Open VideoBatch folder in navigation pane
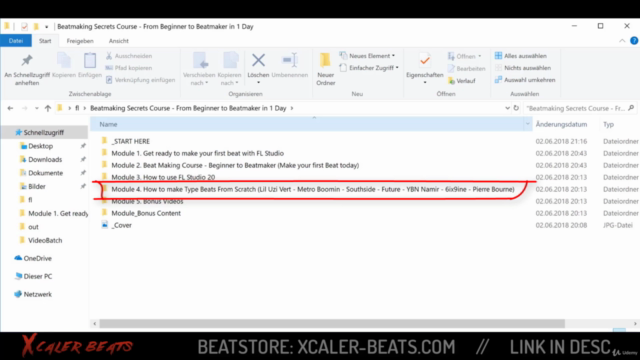640x360 pixels. point(45,240)
